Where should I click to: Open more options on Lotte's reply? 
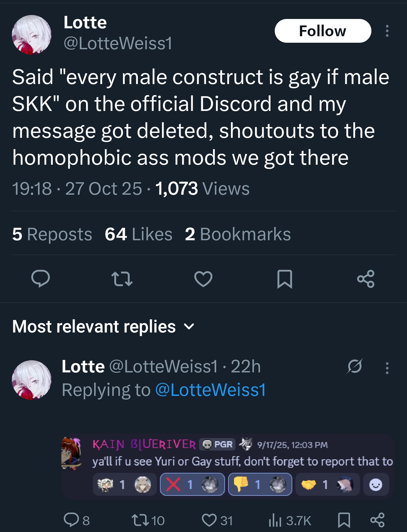coord(387,368)
